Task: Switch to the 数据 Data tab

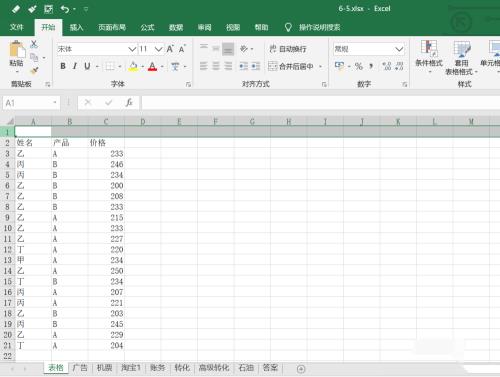Action: coord(176,27)
